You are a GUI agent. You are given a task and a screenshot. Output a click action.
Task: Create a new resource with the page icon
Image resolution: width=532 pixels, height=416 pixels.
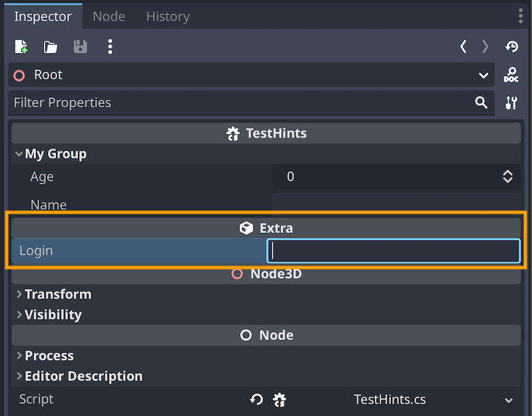(x=21, y=47)
